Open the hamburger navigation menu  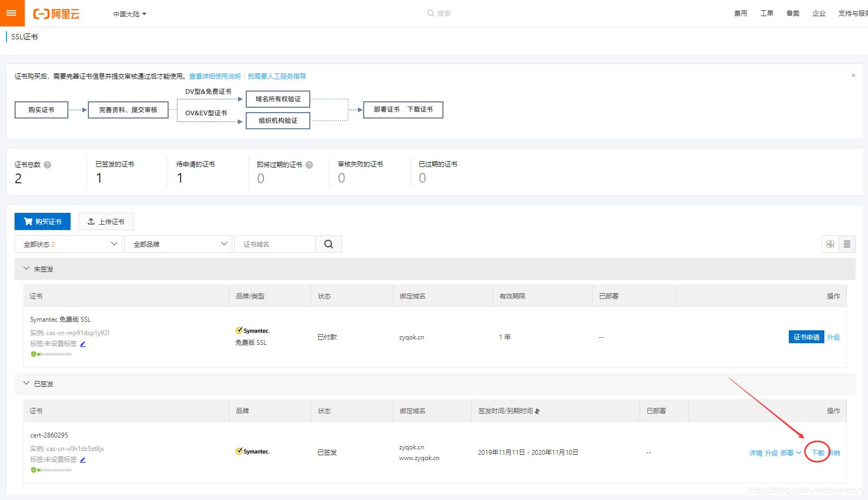pyautogui.click(x=12, y=13)
